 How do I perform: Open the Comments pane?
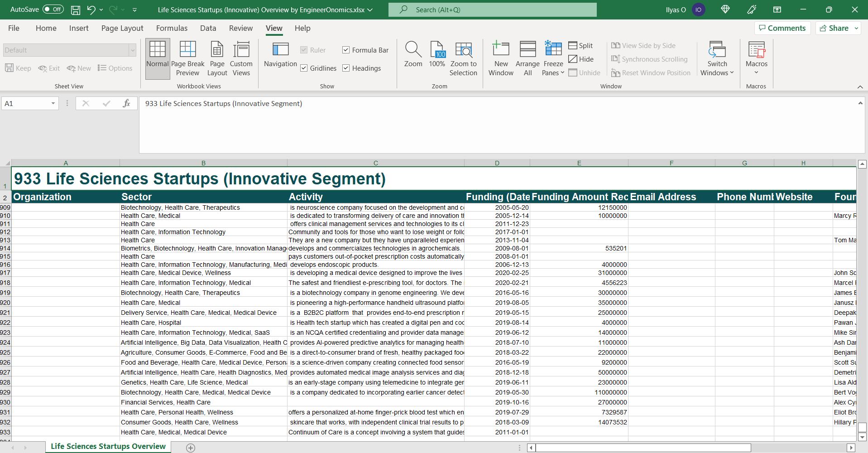click(782, 28)
